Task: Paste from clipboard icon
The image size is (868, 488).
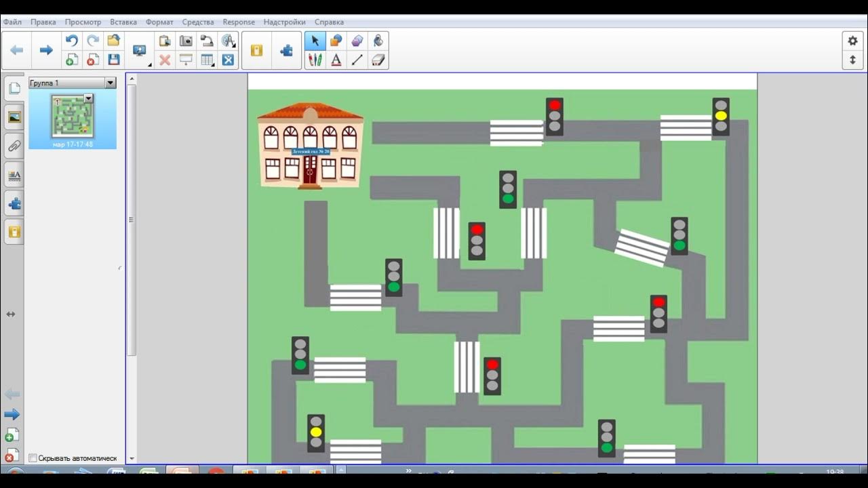Action: coord(165,41)
